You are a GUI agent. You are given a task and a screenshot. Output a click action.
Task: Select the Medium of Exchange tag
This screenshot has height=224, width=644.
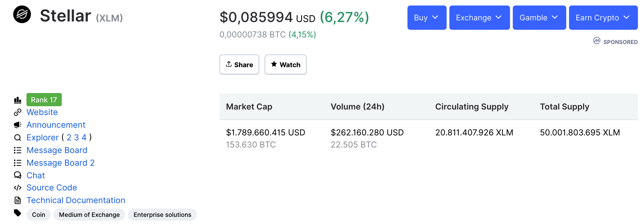[89, 215]
